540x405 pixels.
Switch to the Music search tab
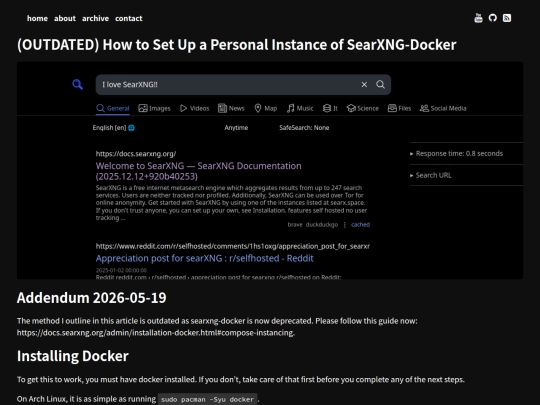[x=300, y=108]
